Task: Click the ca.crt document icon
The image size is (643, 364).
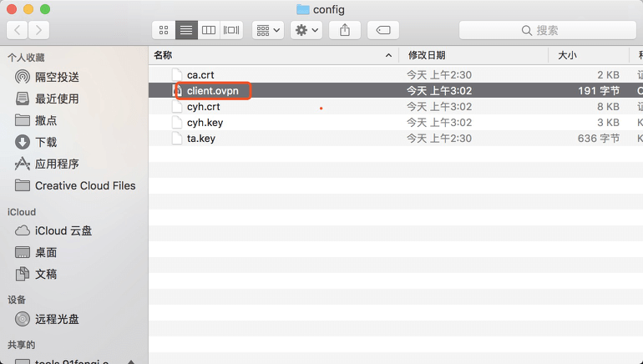Action: pos(177,74)
